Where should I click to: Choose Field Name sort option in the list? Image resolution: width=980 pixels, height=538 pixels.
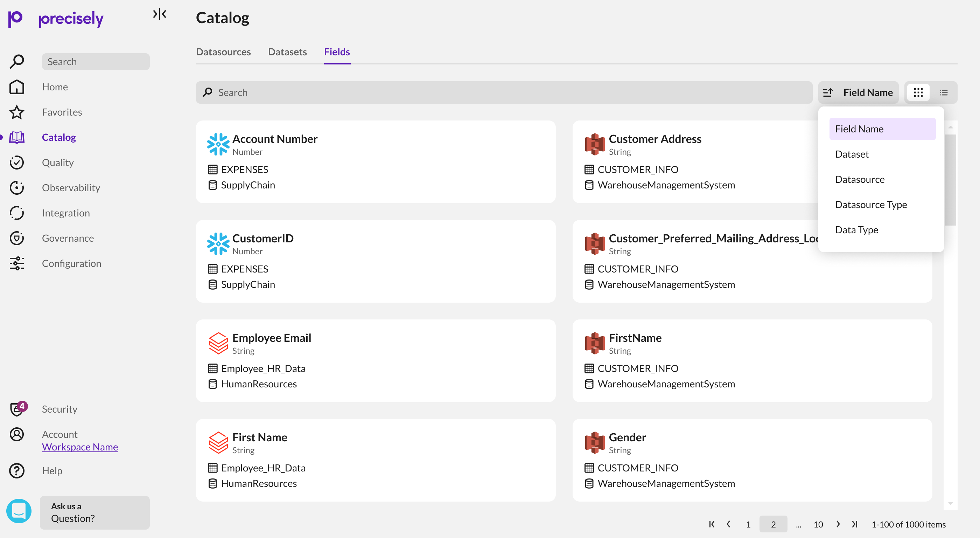(882, 129)
